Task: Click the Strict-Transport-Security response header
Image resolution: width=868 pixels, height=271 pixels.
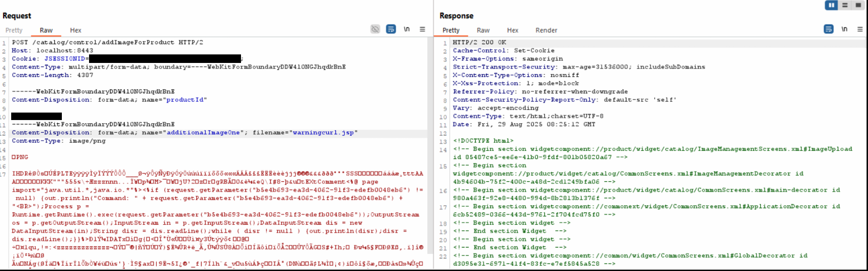Action: [x=579, y=67]
